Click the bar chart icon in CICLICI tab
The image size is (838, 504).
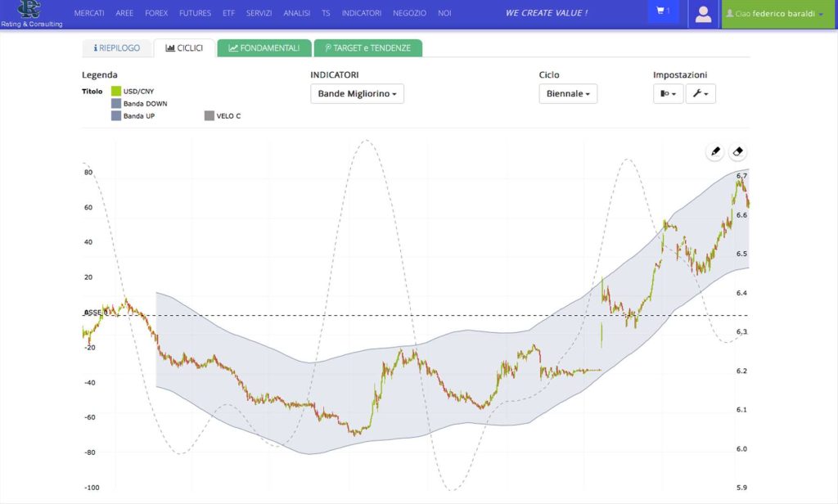[x=170, y=48]
